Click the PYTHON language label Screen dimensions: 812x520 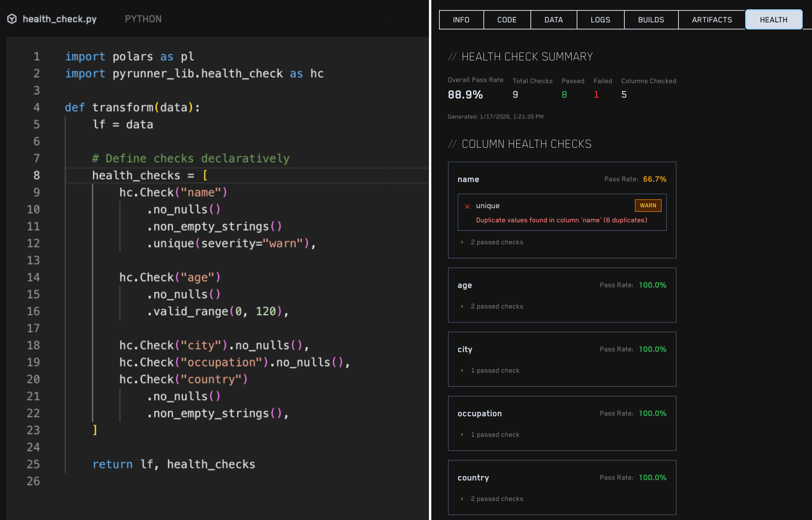[143, 19]
